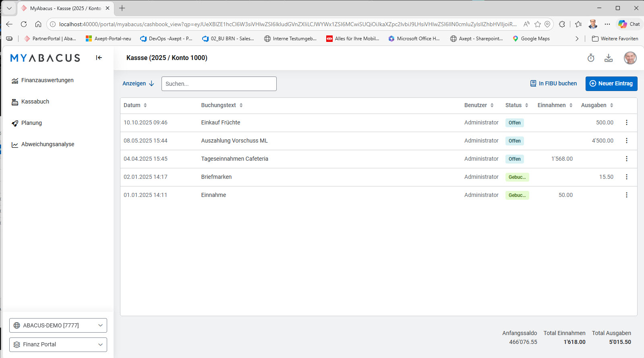The height and width of the screenshot is (358, 644).
Task: Add page to favorites star icon
Action: [x=537, y=24]
